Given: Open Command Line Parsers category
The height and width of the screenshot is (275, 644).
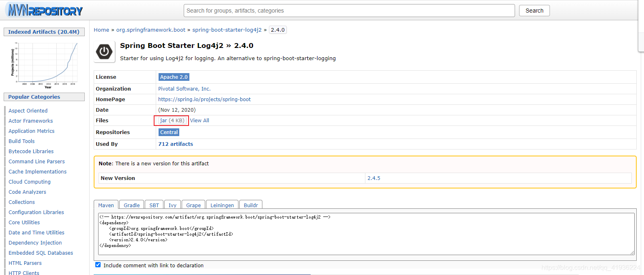Looking at the screenshot, I should (x=36, y=161).
